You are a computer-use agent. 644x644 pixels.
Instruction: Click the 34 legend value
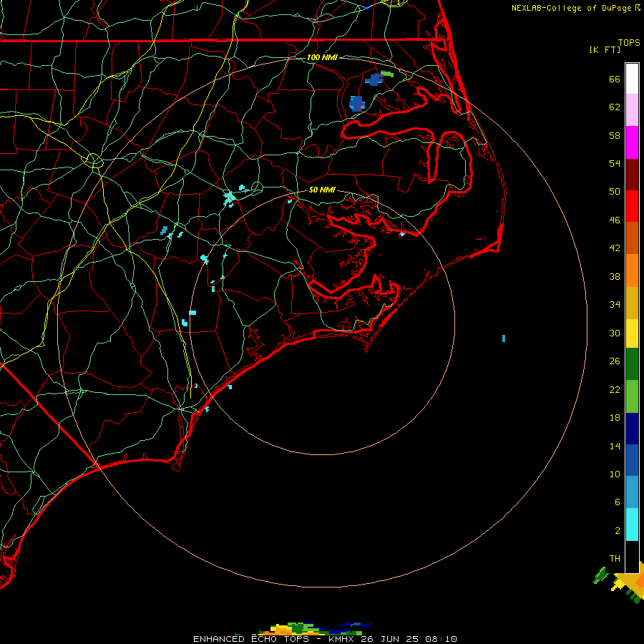coord(615,305)
